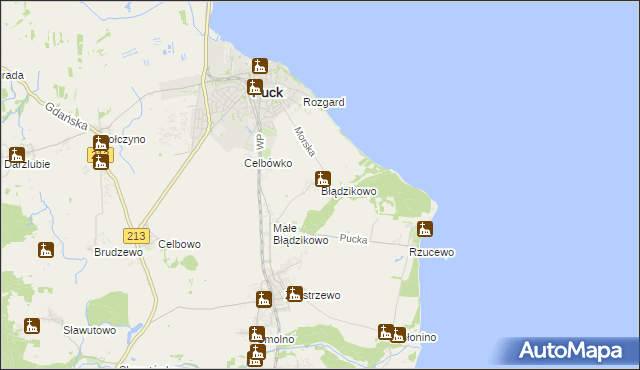Select the Rozgard place label
This screenshot has height=370, width=640.
pyautogui.click(x=324, y=102)
